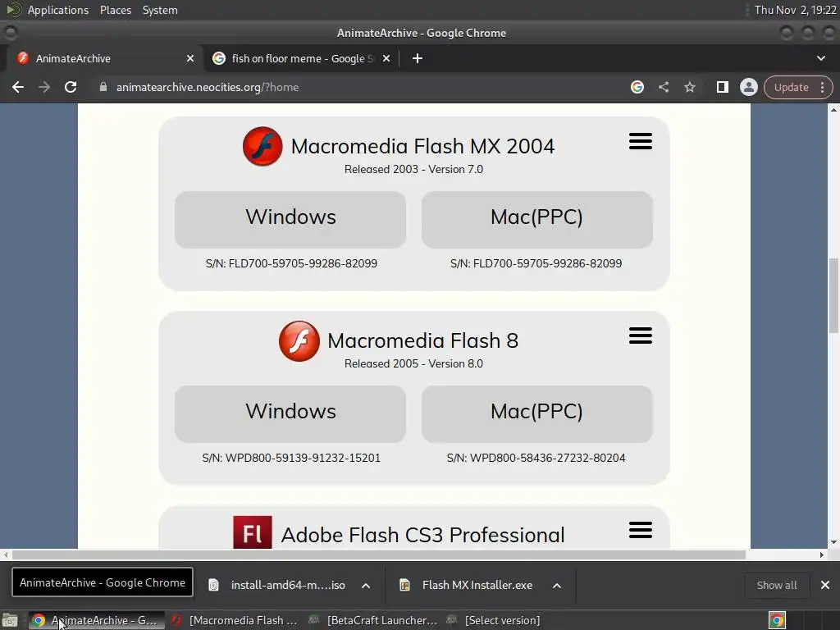The height and width of the screenshot is (630, 840).
Task: Click the Macromedia Flash 8 logo
Action: coord(299,340)
